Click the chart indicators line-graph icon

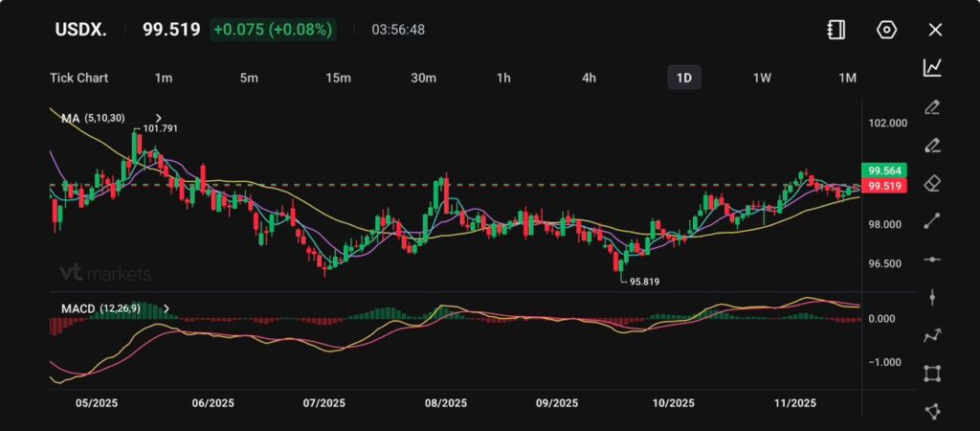pyautogui.click(x=931, y=67)
